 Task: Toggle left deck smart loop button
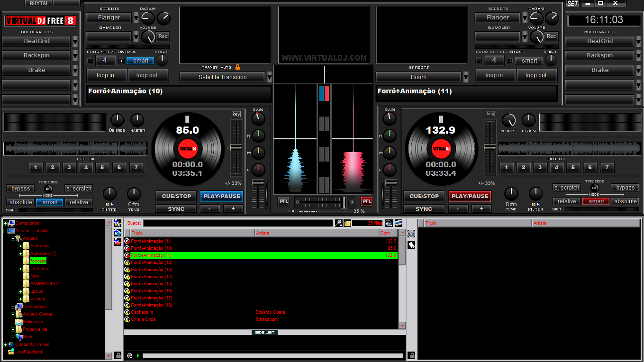tap(140, 61)
